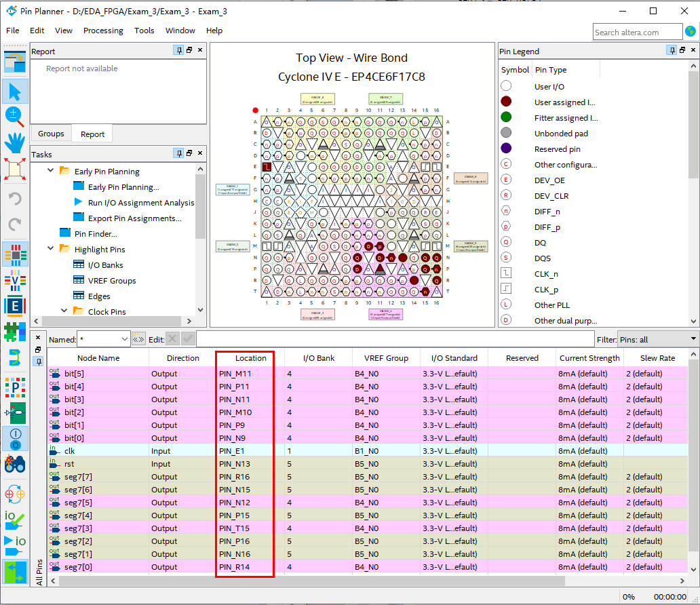Click Tasks panel scroll-down arrow

(x=201, y=309)
